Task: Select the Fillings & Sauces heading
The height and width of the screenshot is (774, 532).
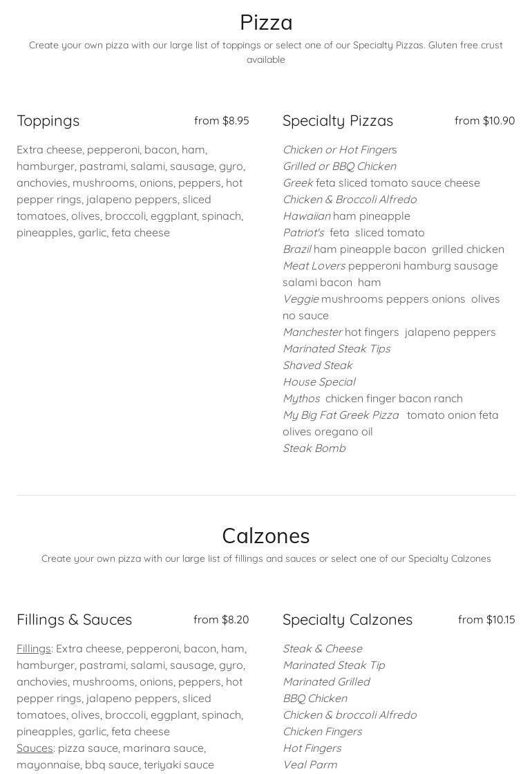Action: (74, 620)
